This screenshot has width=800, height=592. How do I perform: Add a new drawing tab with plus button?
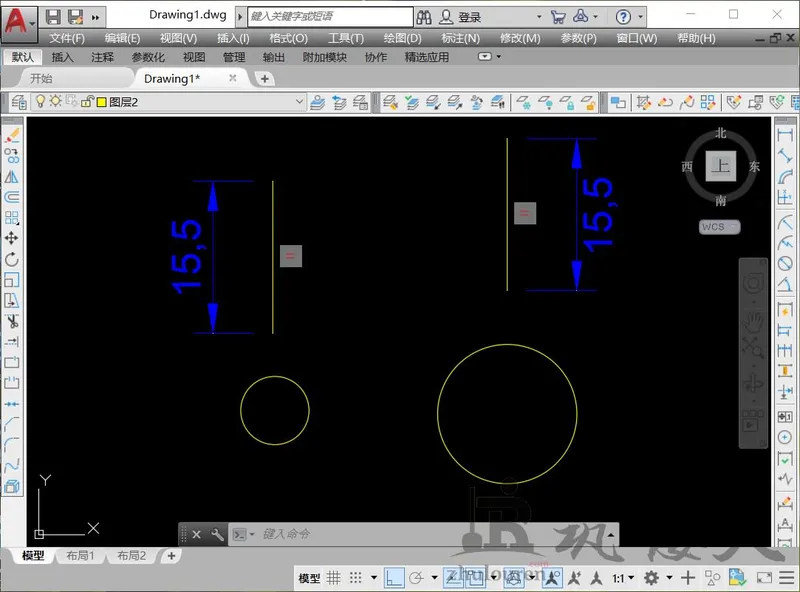pyautogui.click(x=264, y=79)
